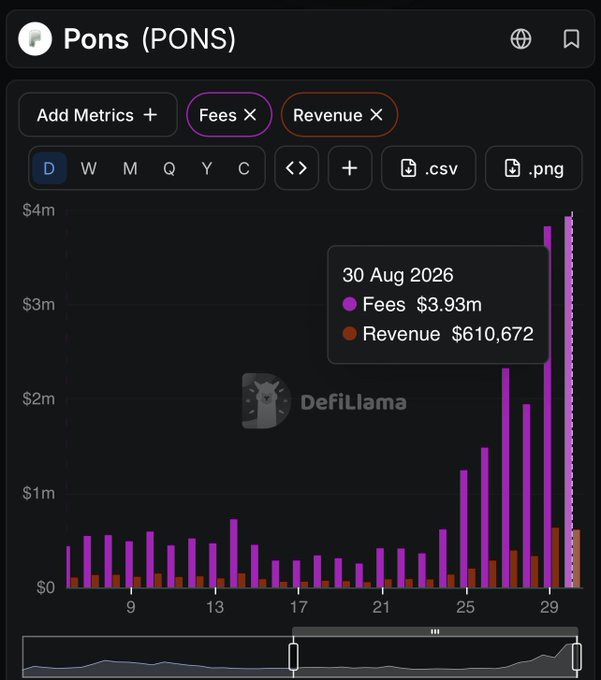Open the Add Metrics menu
The height and width of the screenshot is (680, 601).
98,115
